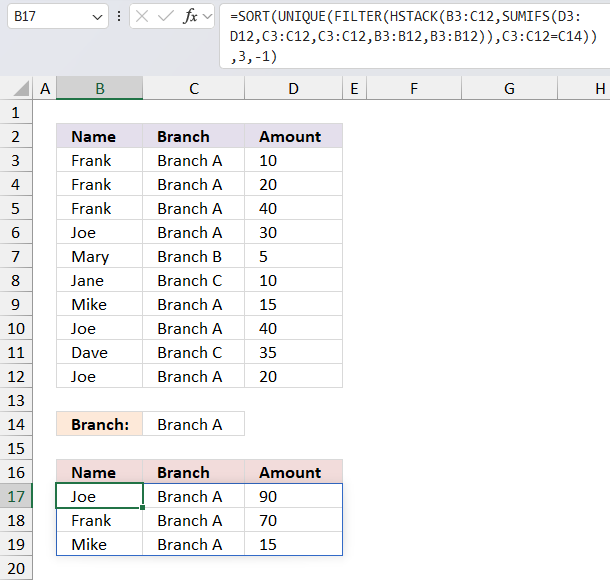Viewport: 610px width, 580px height.
Task: Click the Insert Function fx icon
Action: tap(190, 16)
